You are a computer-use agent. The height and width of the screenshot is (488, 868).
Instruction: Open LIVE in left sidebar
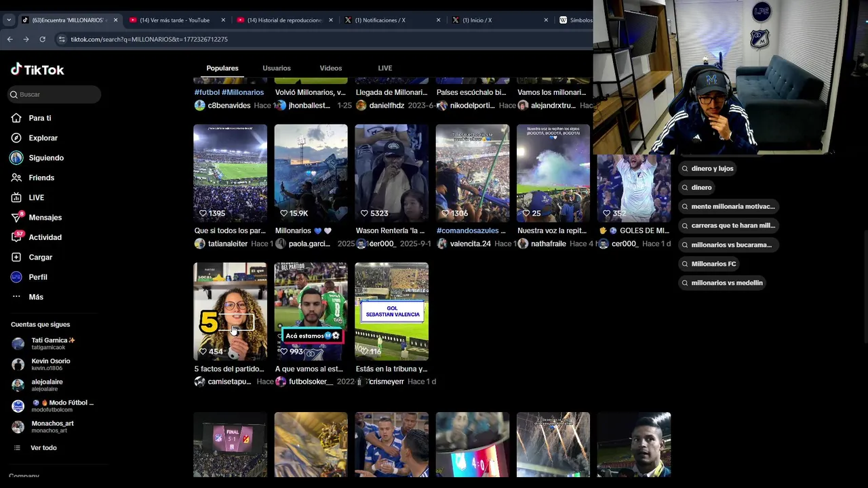(36, 197)
